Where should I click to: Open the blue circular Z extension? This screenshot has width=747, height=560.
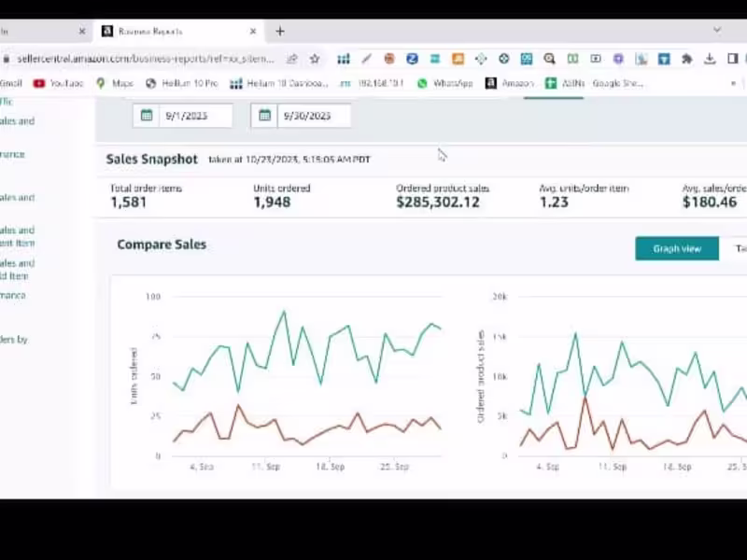click(412, 59)
